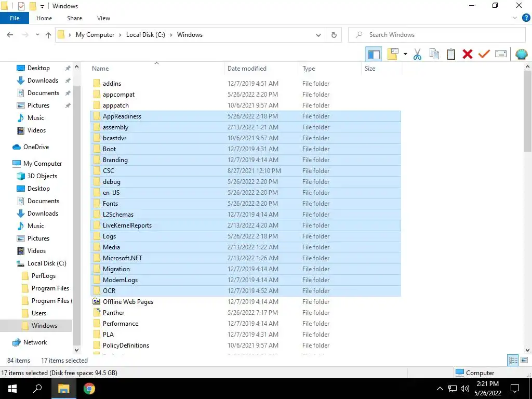Expand the chevron after My Computer breadcrumb
The height and width of the screenshot is (399, 532).
click(x=120, y=35)
